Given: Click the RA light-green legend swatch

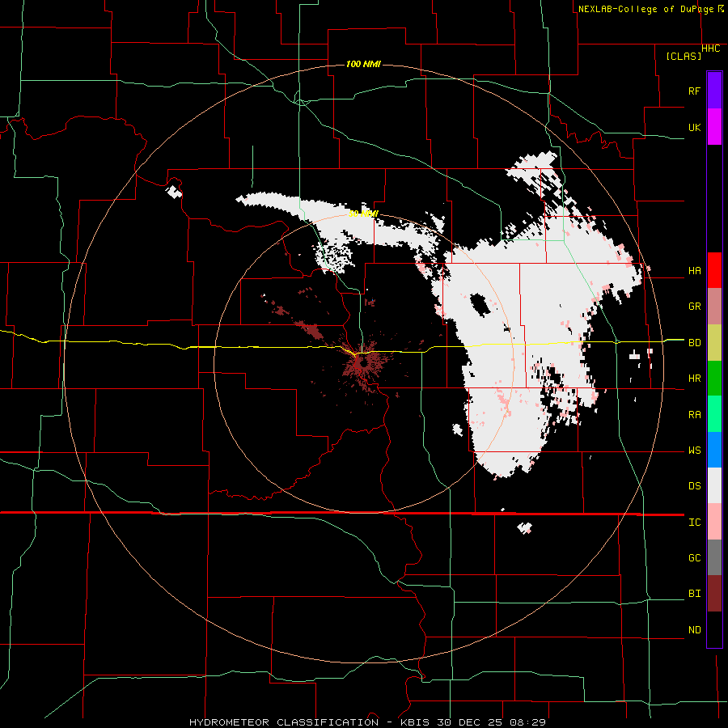Looking at the screenshot, I should (x=714, y=414).
